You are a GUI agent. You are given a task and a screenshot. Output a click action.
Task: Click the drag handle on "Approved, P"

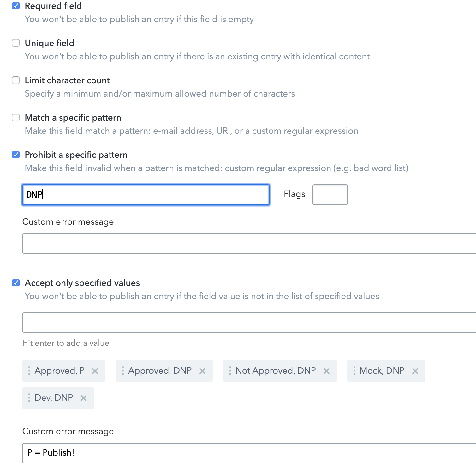coord(29,371)
